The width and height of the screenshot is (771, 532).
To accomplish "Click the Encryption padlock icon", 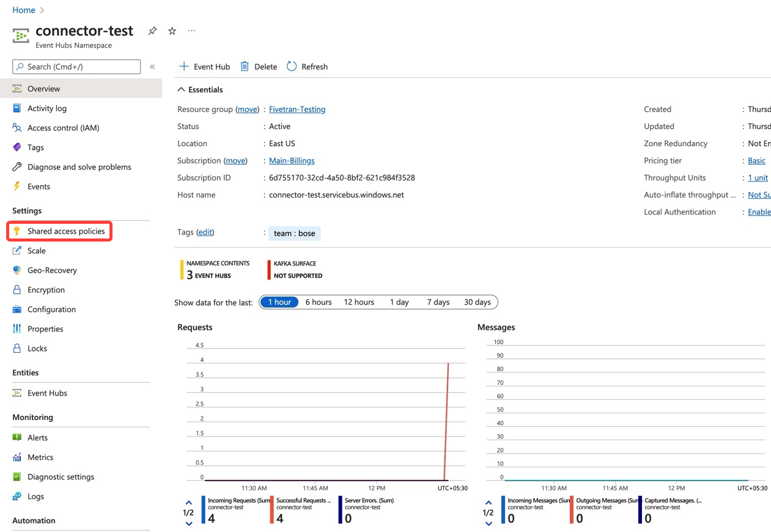I will [17, 290].
